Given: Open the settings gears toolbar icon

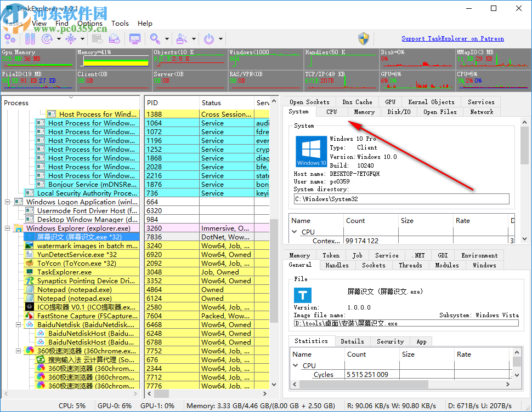Looking at the screenshot, I should (10, 39).
